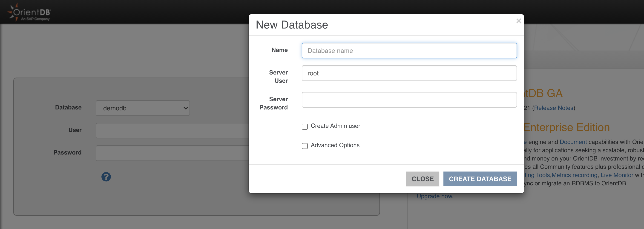Toggle the Advanced Options checkbox

click(x=305, y=146)
